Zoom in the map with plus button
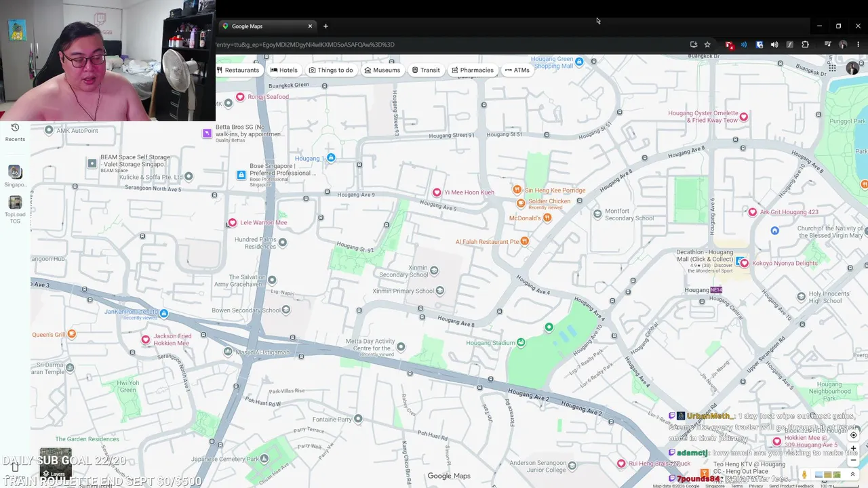 [x=854, y=448]
